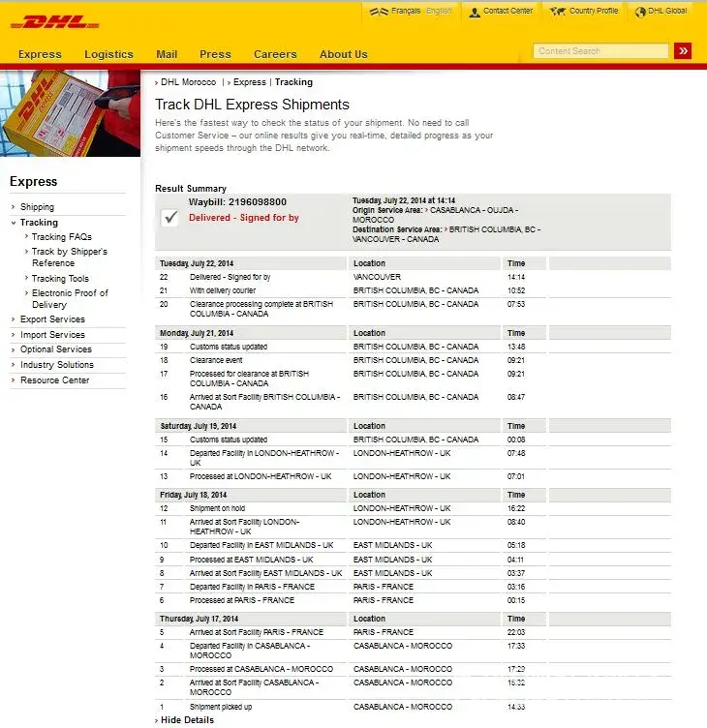Screen dimensions: 707x728
Task: Click the DHL package photo thumbnail
Action: point(70,113)
